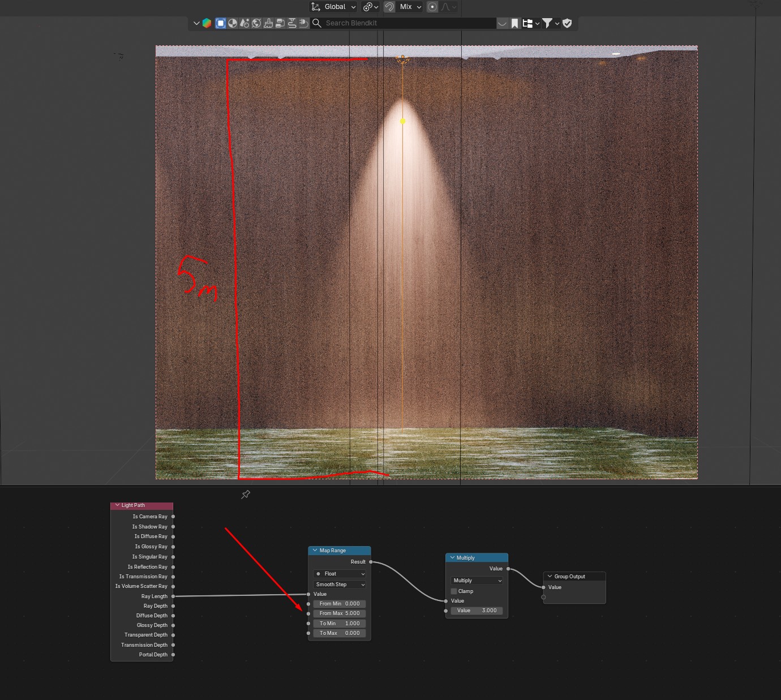Click the BlendKit logo icon

point(207,23)
